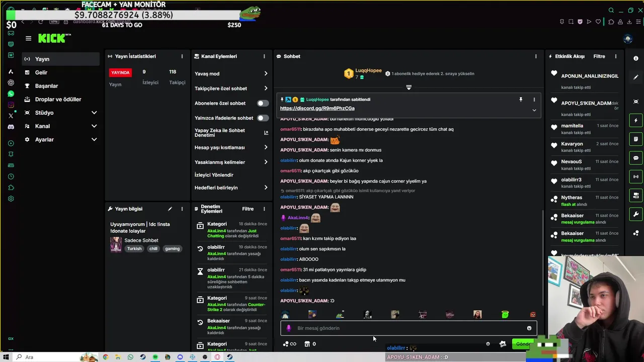
Task: Toggle the document panel icon in the right sidebar
Action: coord(636,139)
